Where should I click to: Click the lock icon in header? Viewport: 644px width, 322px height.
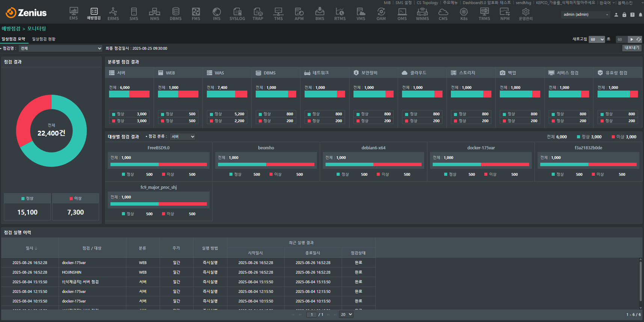point(624,15)
